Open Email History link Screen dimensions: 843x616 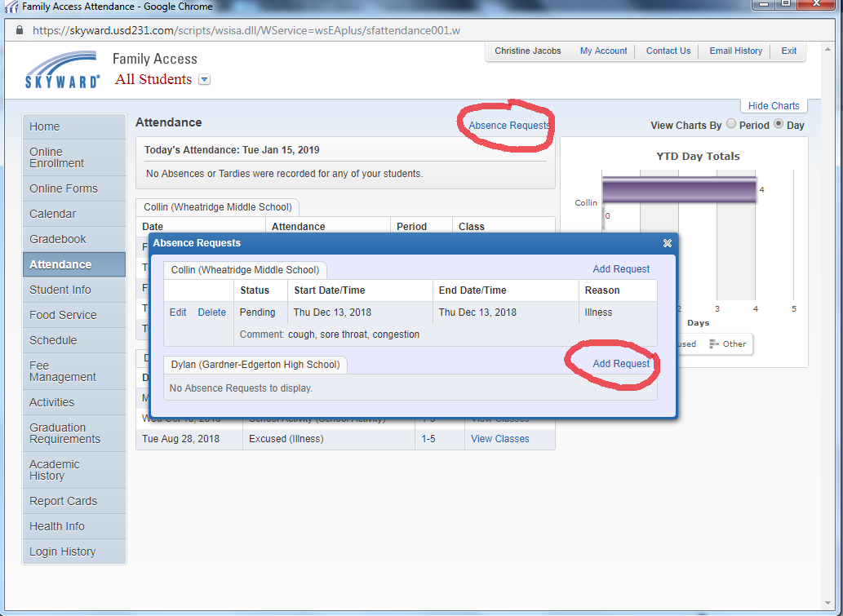pos(735,51)
